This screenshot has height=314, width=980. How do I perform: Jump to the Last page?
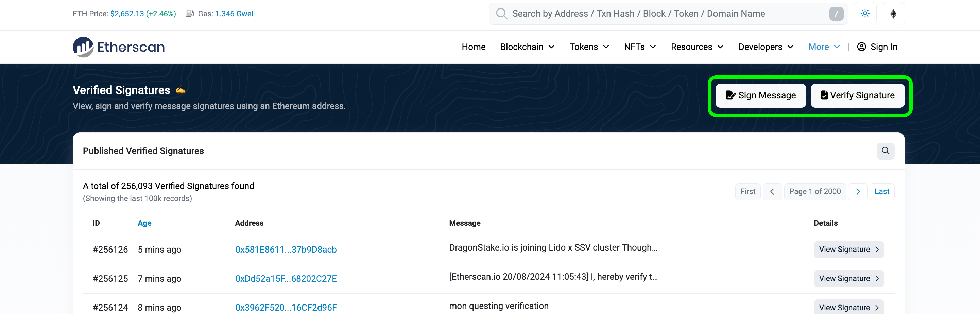(x=881, y=192)
